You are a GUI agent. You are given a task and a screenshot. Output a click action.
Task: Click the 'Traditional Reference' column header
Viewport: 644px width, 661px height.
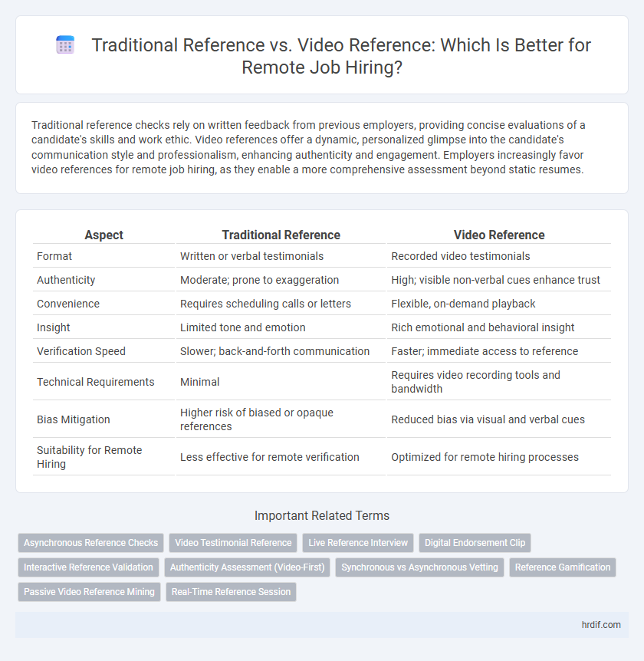pos(281,235)
